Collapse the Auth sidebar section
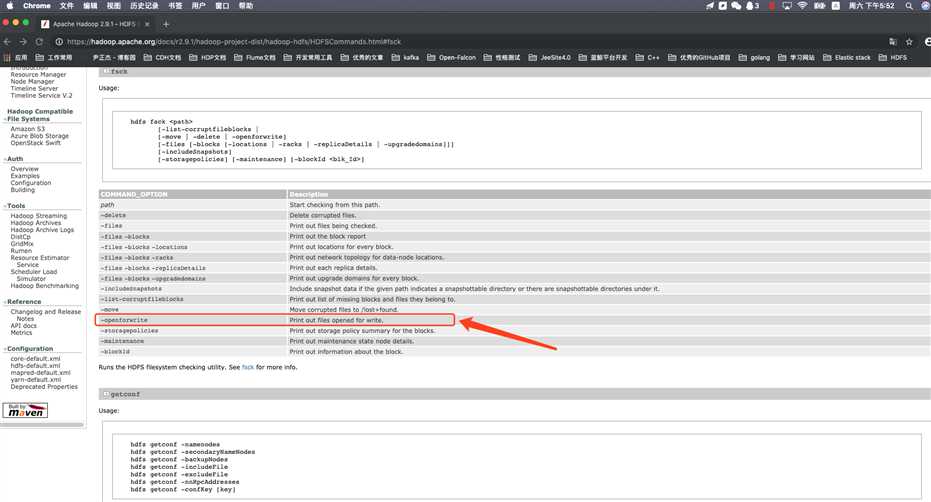Viewport: 931px width, 502px height. (14, 159)
